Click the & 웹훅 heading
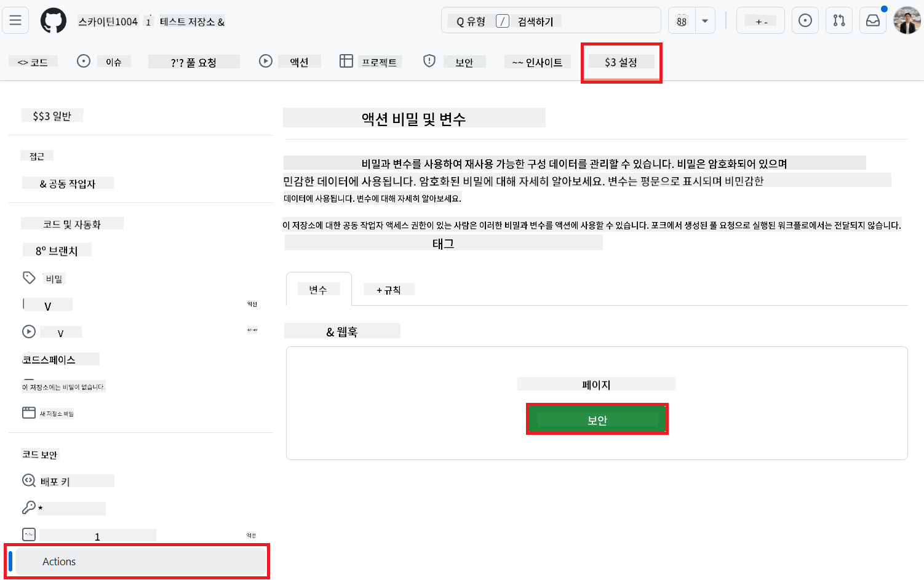 pos(342,332)
